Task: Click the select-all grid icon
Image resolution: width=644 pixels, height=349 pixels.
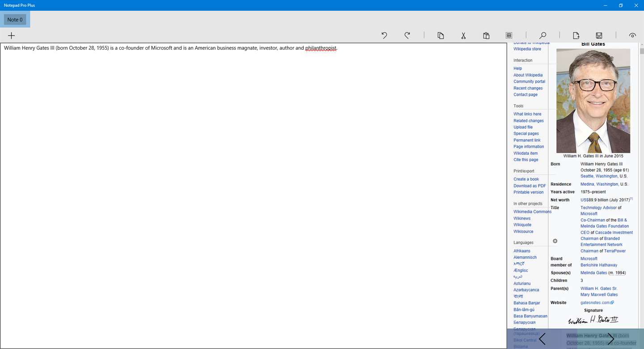Action: click(509, 35)
